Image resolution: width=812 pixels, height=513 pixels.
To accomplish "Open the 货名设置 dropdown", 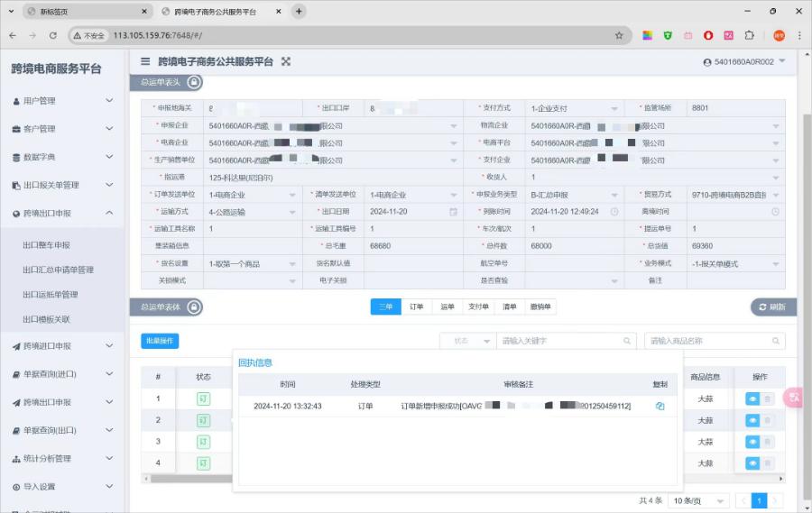I will (x=253, y=263).
